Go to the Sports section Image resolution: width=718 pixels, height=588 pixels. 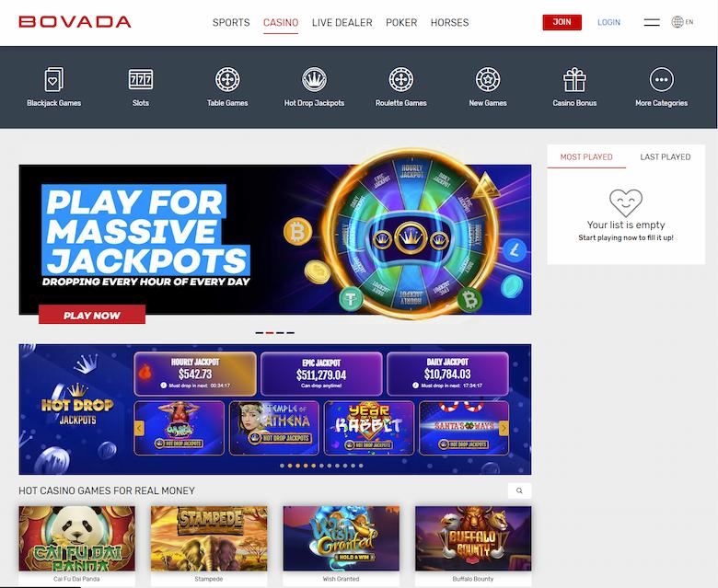tap(231, 22)
